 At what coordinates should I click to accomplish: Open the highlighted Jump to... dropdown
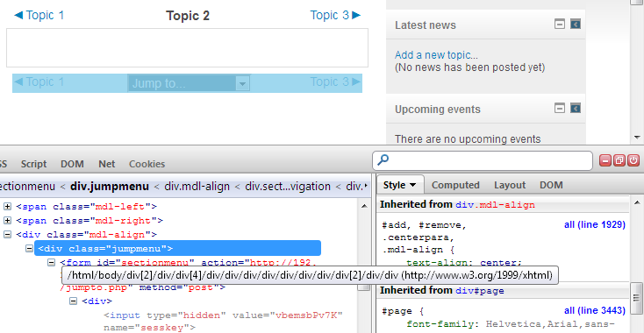click(189, 83)
